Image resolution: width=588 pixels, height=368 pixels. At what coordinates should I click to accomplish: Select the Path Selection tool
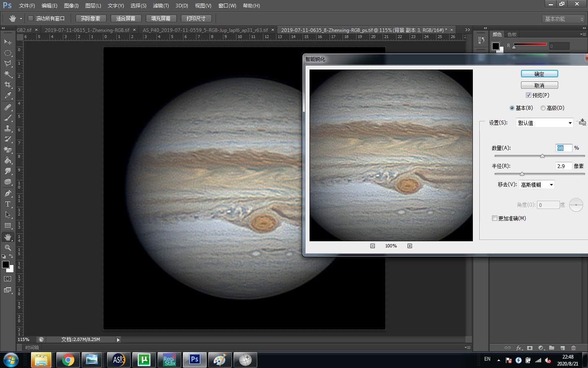coord(8,215)
